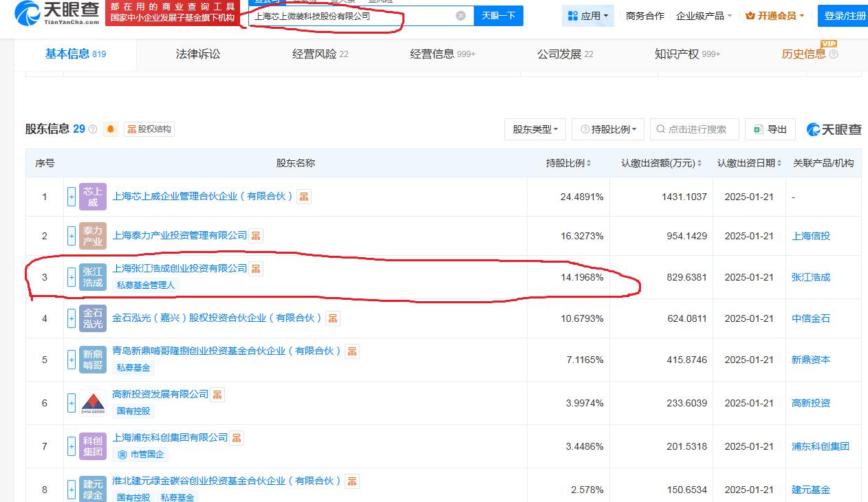The image size is (868, 502).
Task: Open 上海芯上威企业管理合伙企业 shareholder link
Action: [x=203, y=196]
